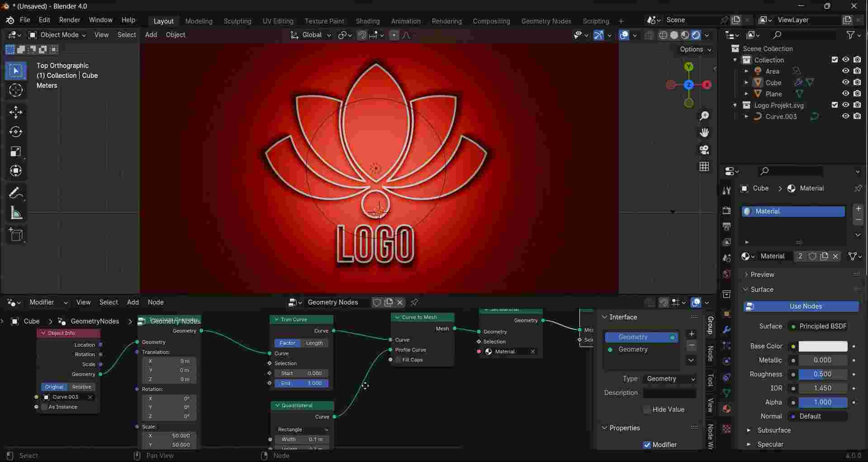The image size is (868, 462).
Task: Hide the Area light in viewport
Action: pyautogui.click(x=845, y=71)
